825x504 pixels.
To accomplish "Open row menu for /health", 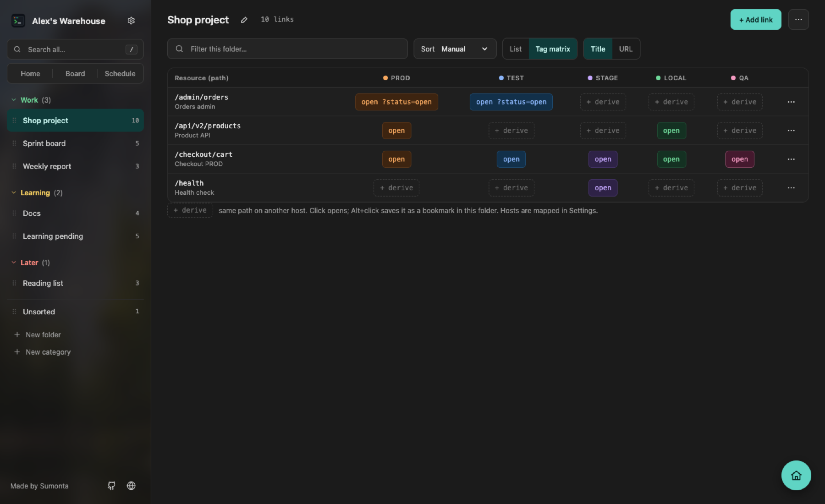I will [x=791, y=188].
